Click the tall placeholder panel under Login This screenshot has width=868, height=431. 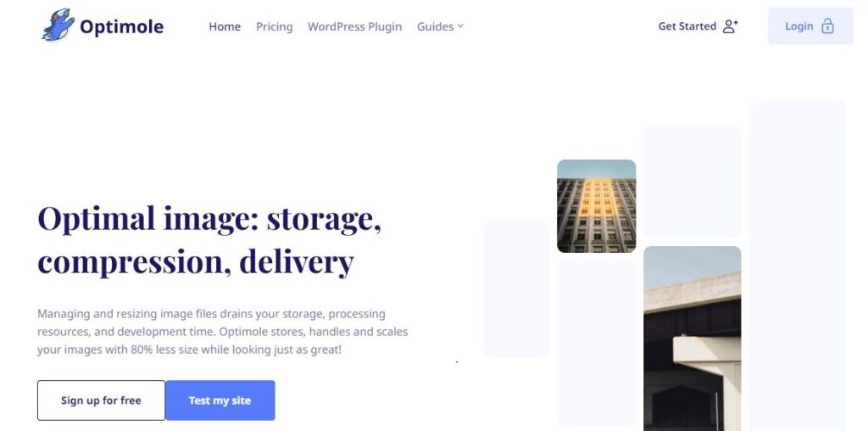(x=797, y=266)
